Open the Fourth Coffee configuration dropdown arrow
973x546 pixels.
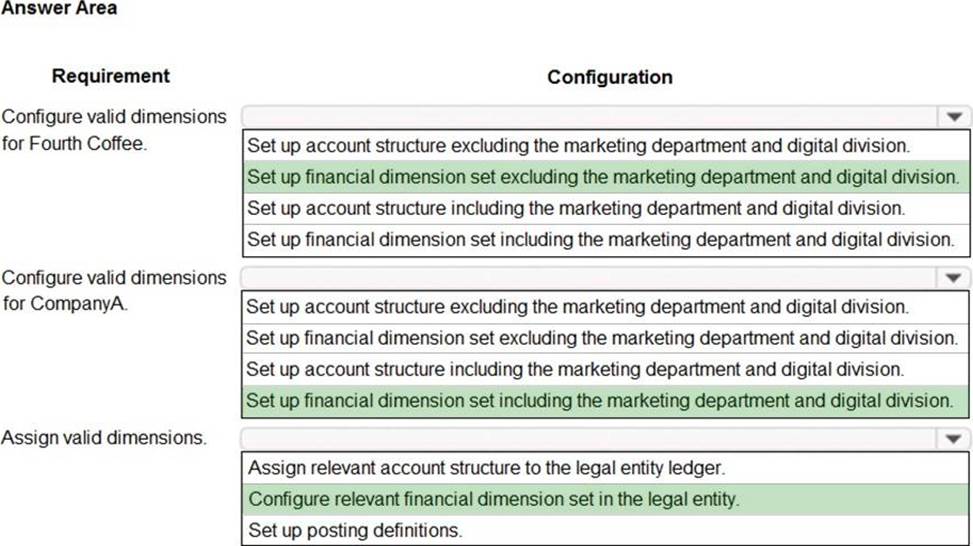[x=953, y=116]
